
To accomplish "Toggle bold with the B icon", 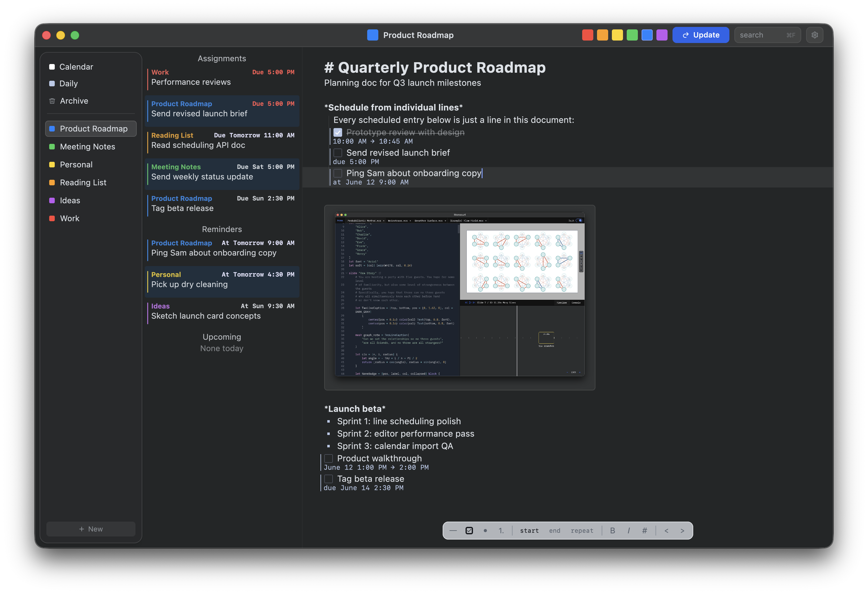I will pyautogui.click(x=612, y=531).
